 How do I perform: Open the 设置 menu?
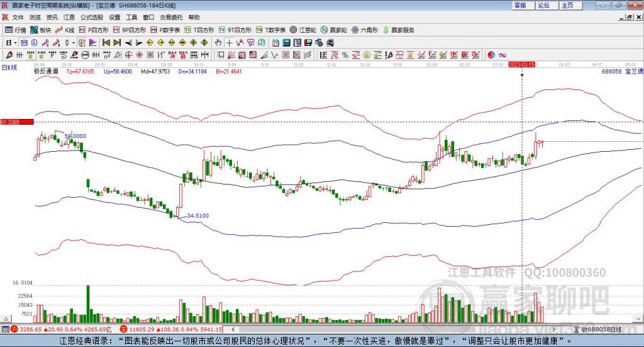point(114,17)
